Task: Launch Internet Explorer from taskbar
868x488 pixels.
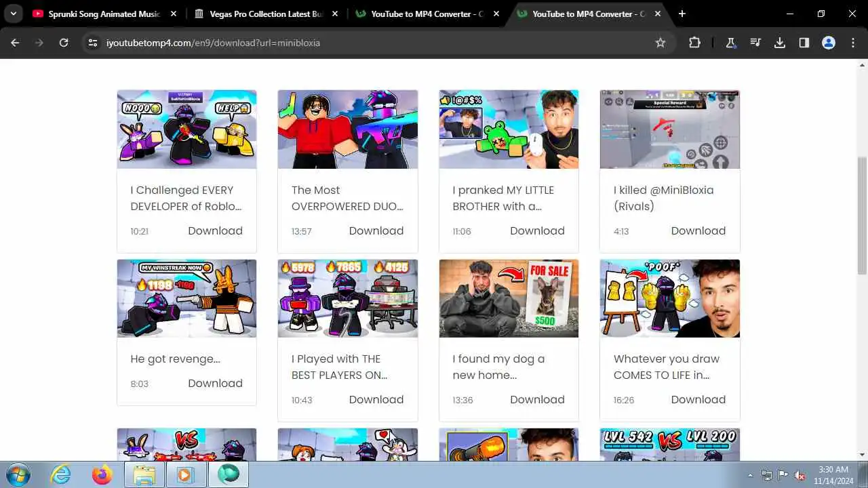Action: (61, 474)
